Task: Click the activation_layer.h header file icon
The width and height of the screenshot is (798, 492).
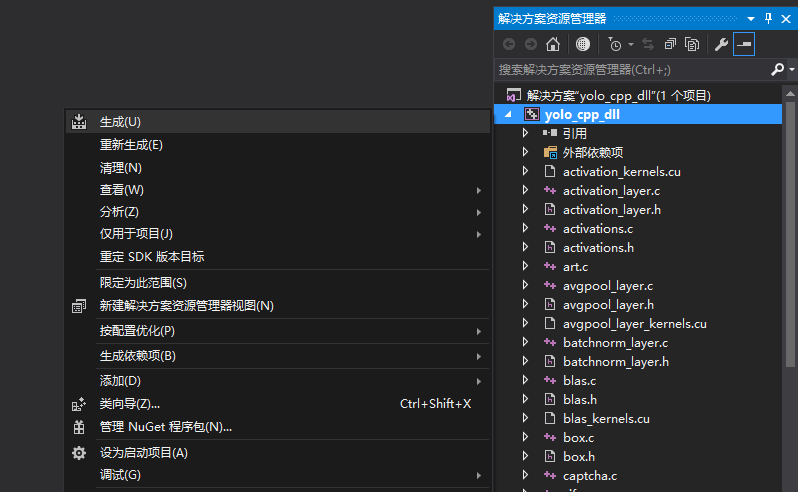Action: click(x=550, y=209)
